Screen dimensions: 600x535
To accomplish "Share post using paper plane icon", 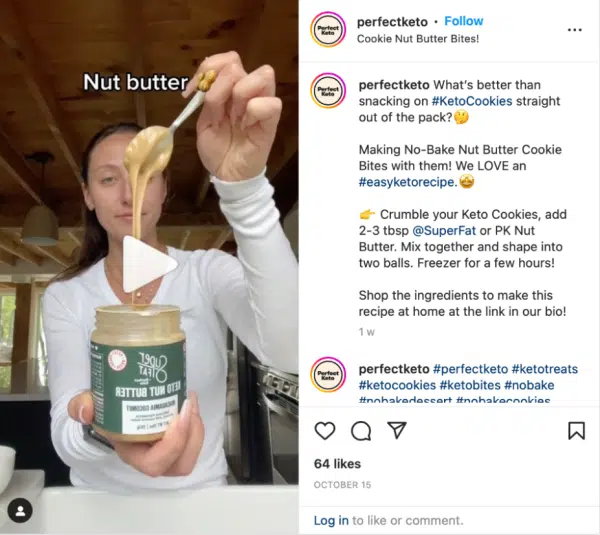I will click(397, 430).
